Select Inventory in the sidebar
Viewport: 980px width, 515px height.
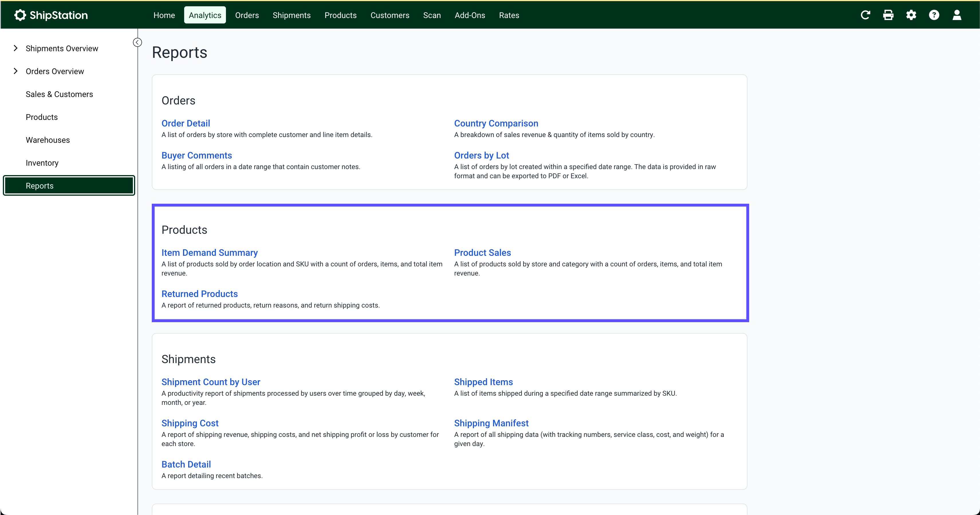click(42, 163)
